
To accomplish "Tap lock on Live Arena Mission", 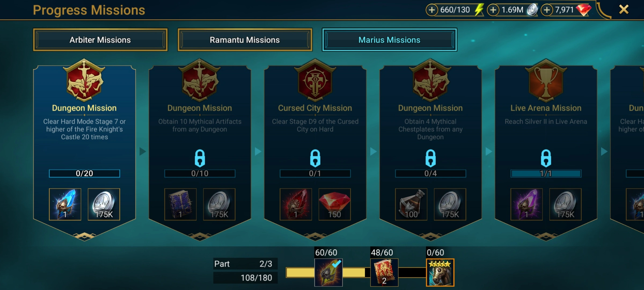I will (546, 158).
